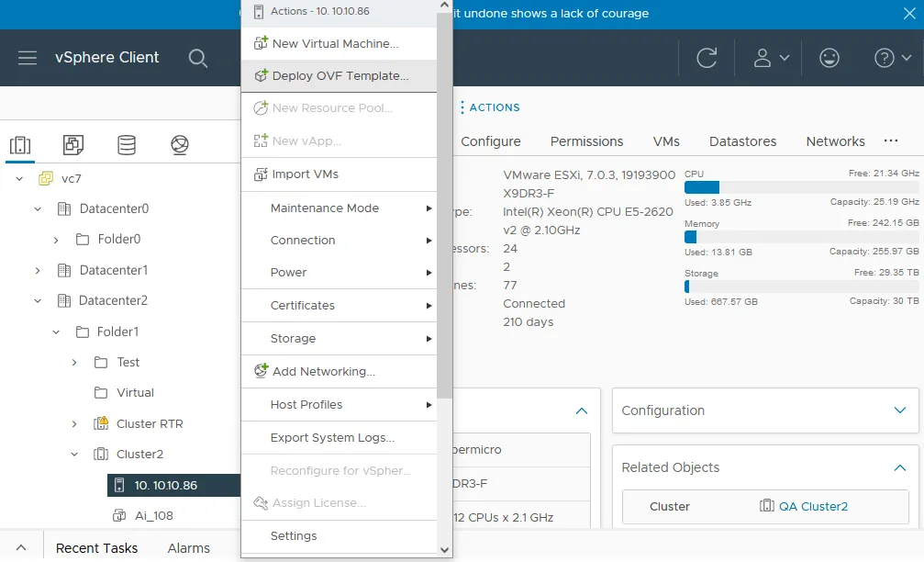Screen dimensions: 924x562
Task: Switch to VMs and Templates view icon
Action: tap(73, 145)
